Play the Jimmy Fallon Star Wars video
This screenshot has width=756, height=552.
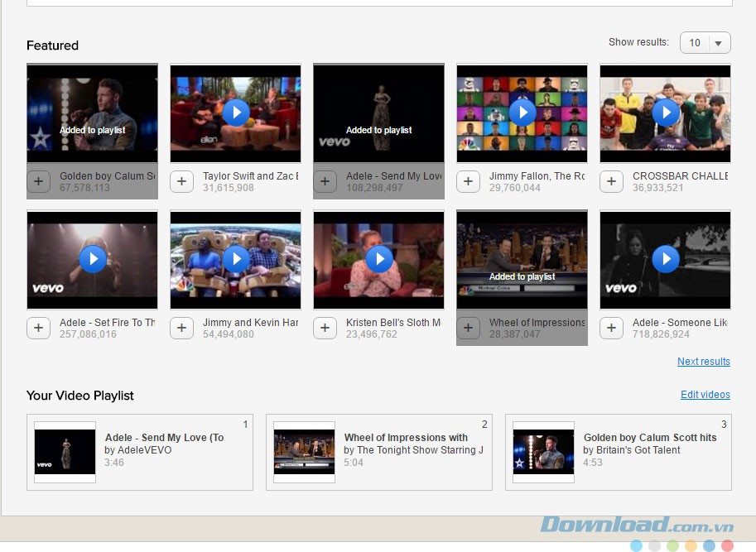point(522,113)
